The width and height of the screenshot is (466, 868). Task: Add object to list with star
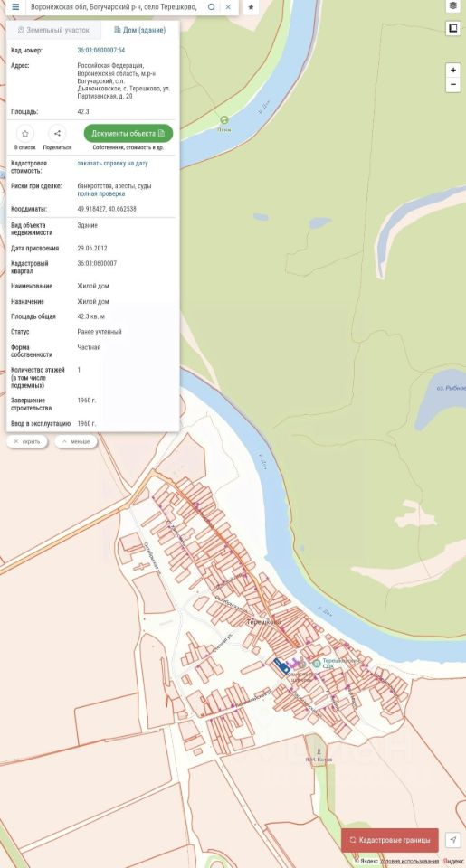tap(25, 134)
